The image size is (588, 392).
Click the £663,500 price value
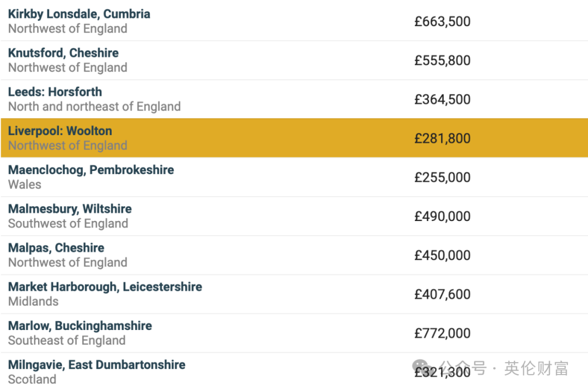click(443, 21)
